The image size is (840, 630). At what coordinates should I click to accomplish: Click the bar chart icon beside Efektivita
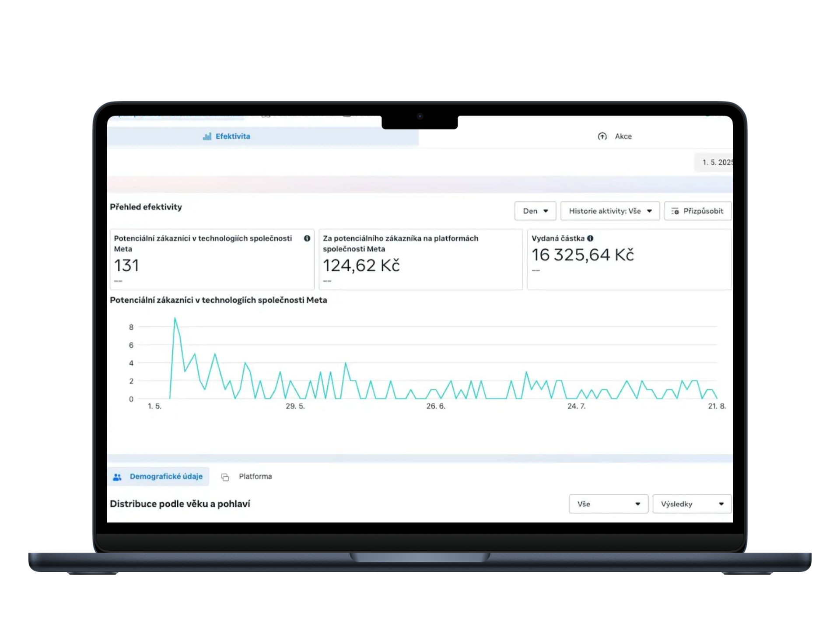(x=207, y=136)
